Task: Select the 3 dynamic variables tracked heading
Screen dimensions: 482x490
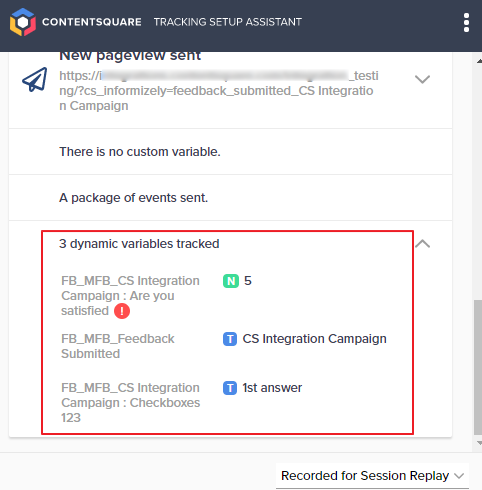Action: [139, 244]
